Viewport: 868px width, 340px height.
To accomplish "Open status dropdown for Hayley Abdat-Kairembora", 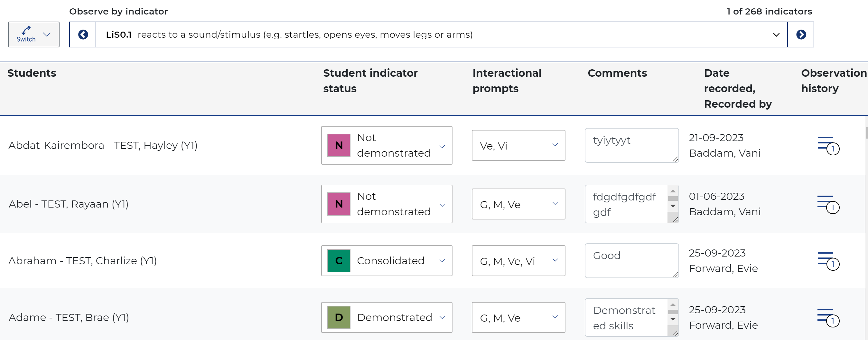I will (387, 145).
